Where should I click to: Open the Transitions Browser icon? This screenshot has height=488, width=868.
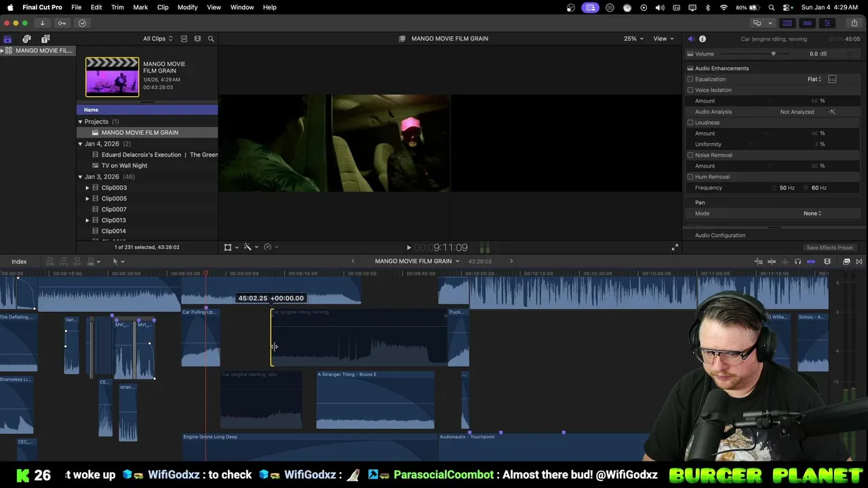point(859,262)
